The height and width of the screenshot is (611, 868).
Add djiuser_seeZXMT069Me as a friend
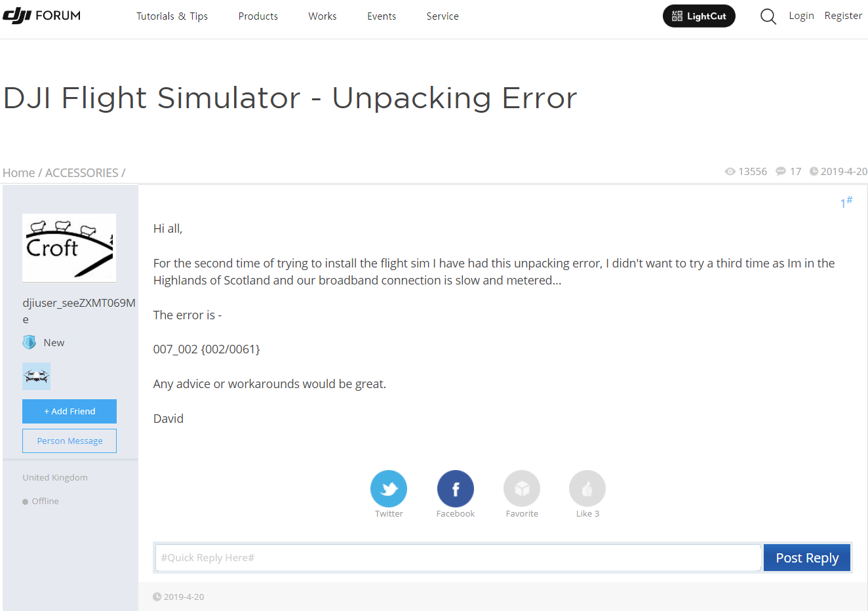[69, 411]
